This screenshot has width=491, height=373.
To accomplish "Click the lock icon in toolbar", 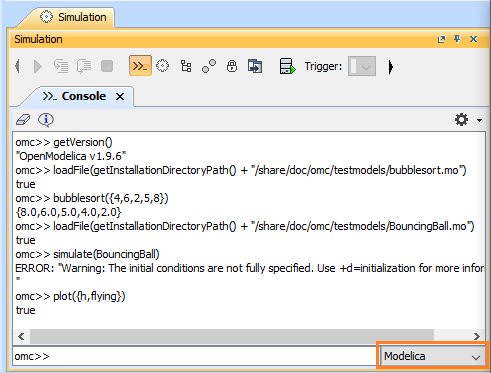I will [x=232, y=66].
